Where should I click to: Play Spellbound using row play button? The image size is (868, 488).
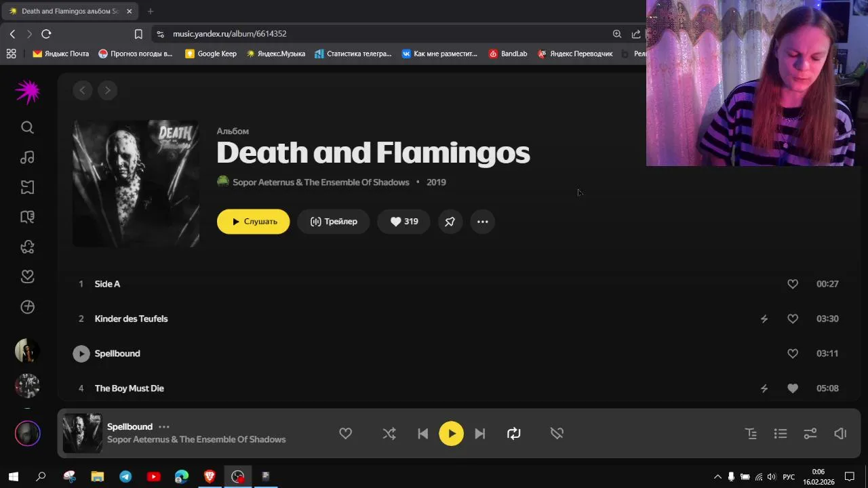(81, 354)
